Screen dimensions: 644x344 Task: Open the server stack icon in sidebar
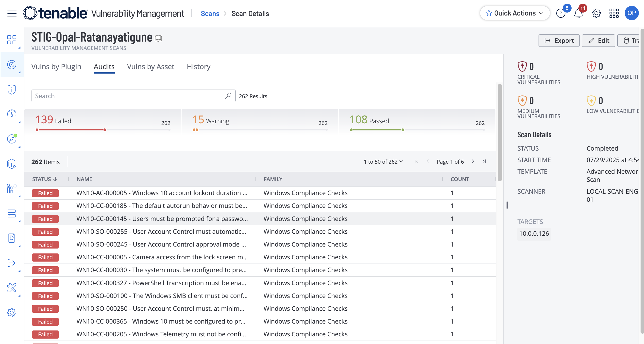click(x=12, y=213)
